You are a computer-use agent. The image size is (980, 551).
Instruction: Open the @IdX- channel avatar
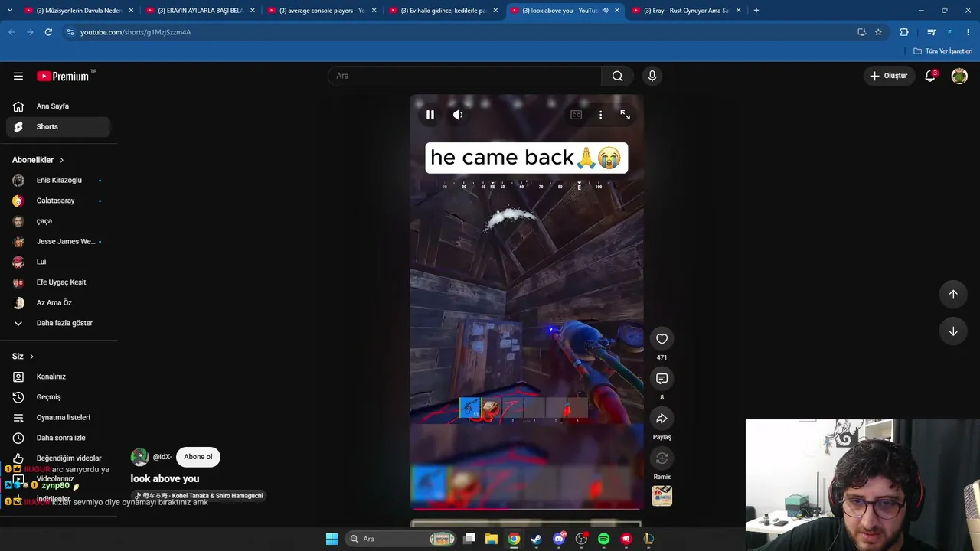pos(139,457)
